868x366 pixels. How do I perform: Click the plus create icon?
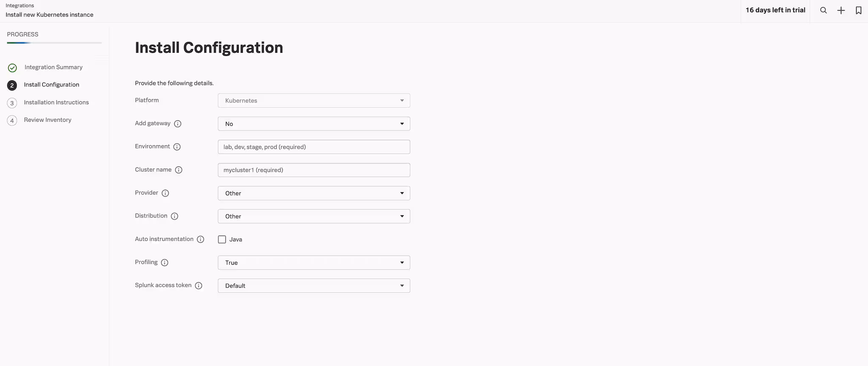coord(841,11)
